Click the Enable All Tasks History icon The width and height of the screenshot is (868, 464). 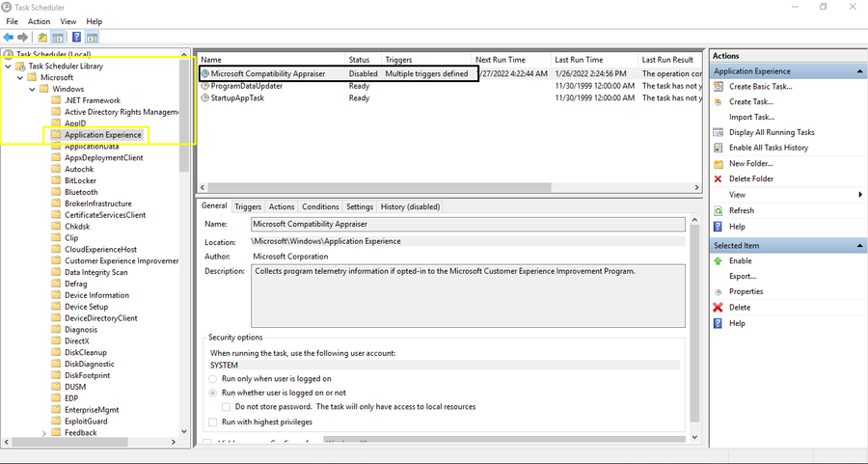[718, 148]
